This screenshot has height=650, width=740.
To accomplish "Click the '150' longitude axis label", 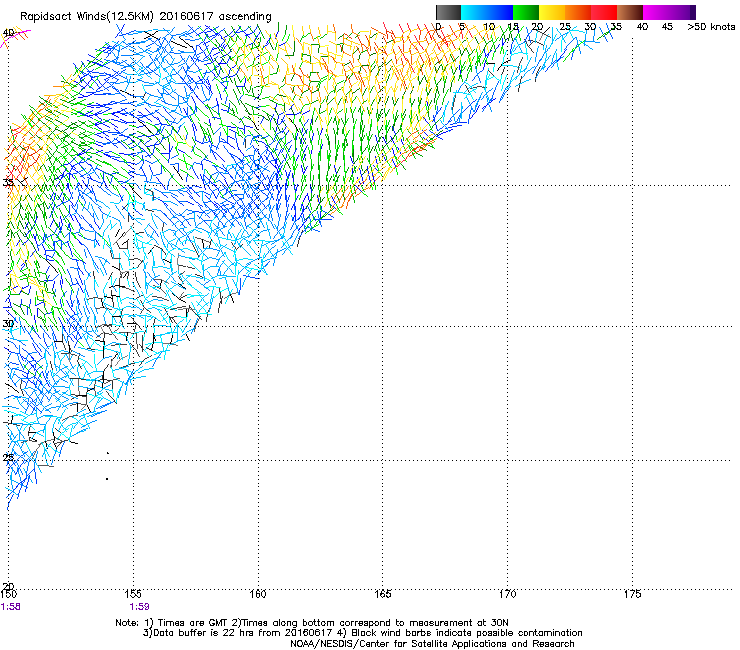I will [x=8, y=594].
